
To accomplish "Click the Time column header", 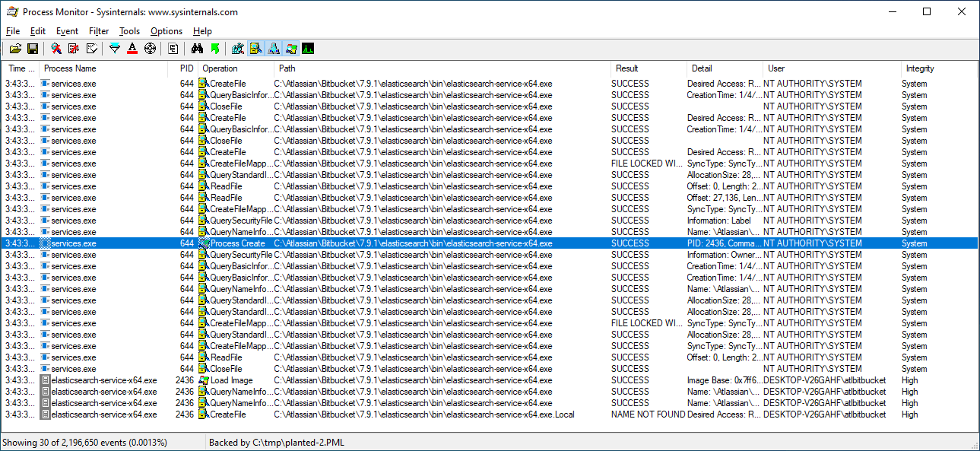I will point(21,68).
